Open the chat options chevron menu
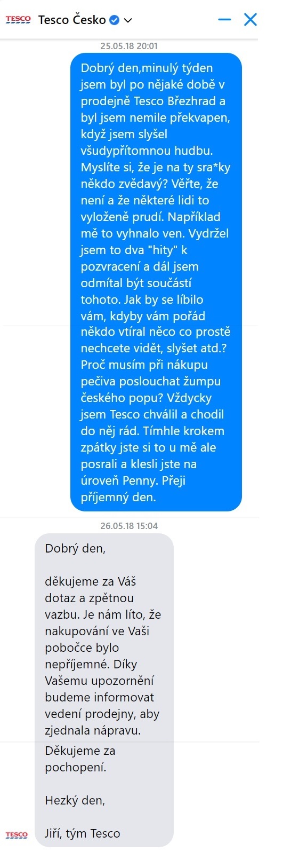Screen dimensions: 291x868 point(127,20)
